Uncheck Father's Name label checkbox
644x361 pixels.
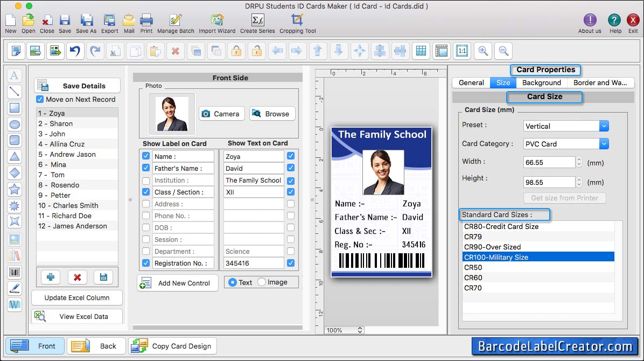pos(146,168)
